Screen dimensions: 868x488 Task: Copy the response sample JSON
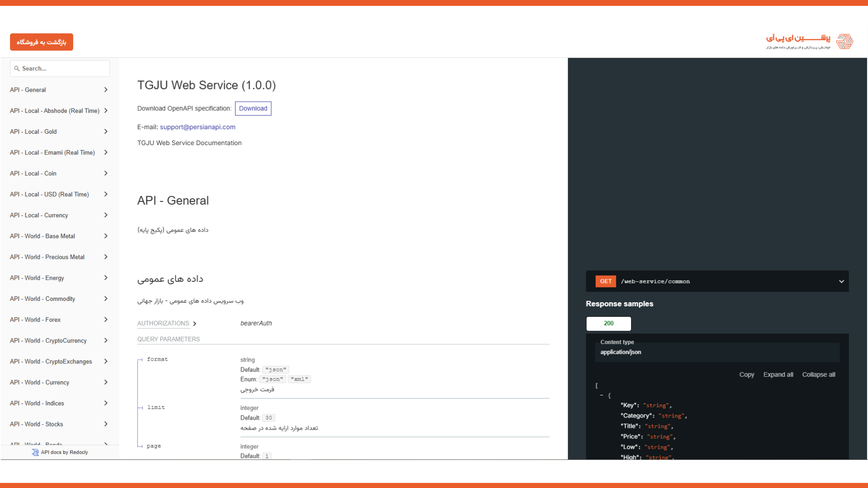point(746,375)
